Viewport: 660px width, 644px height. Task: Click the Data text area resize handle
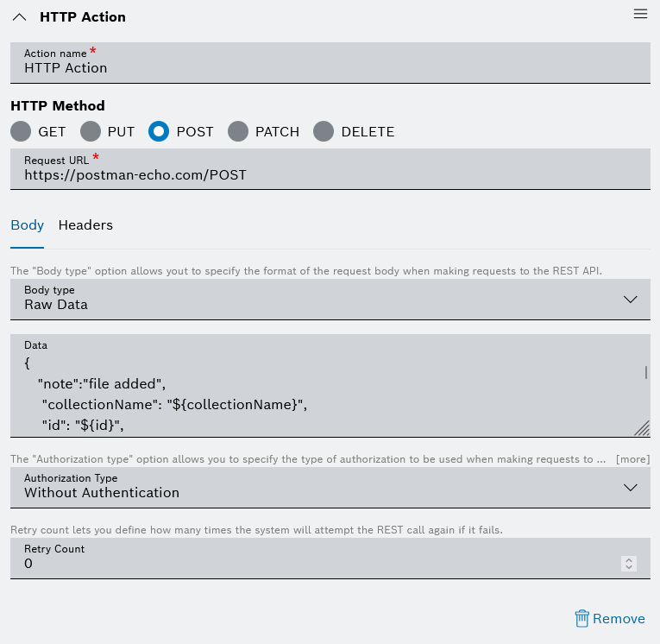click(x=642, y=428)
